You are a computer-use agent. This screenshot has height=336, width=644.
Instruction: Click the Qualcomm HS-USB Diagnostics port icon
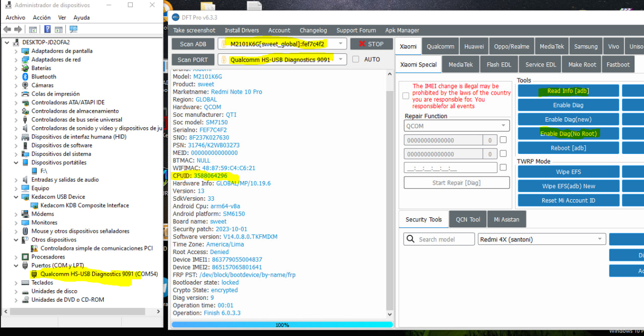34,274
